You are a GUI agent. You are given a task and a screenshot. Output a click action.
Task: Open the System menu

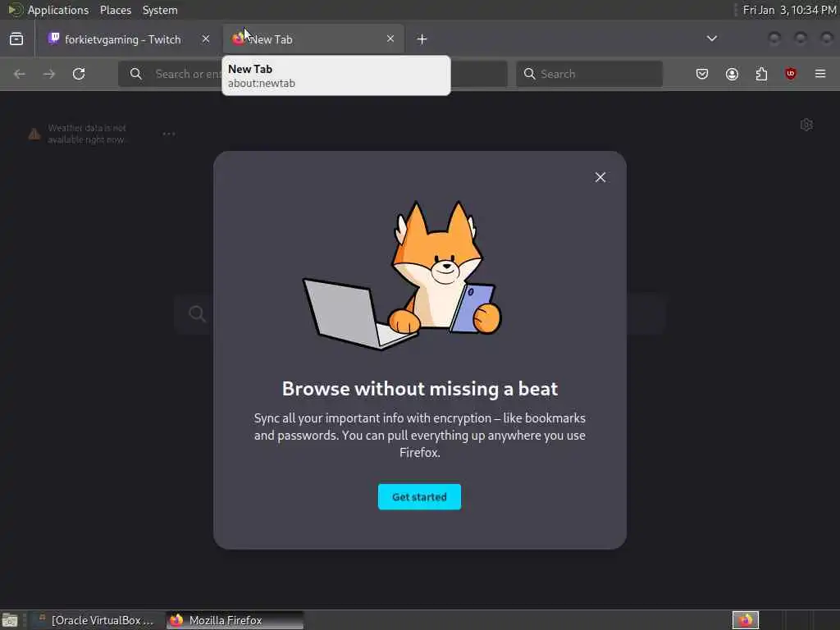click(x=160, y=10)
